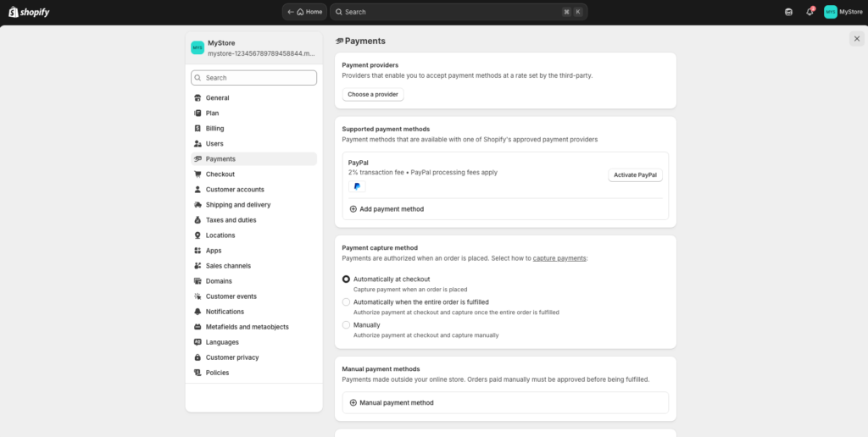Open Languages settings page
The image size is (868, 437).
click(254, 342)
